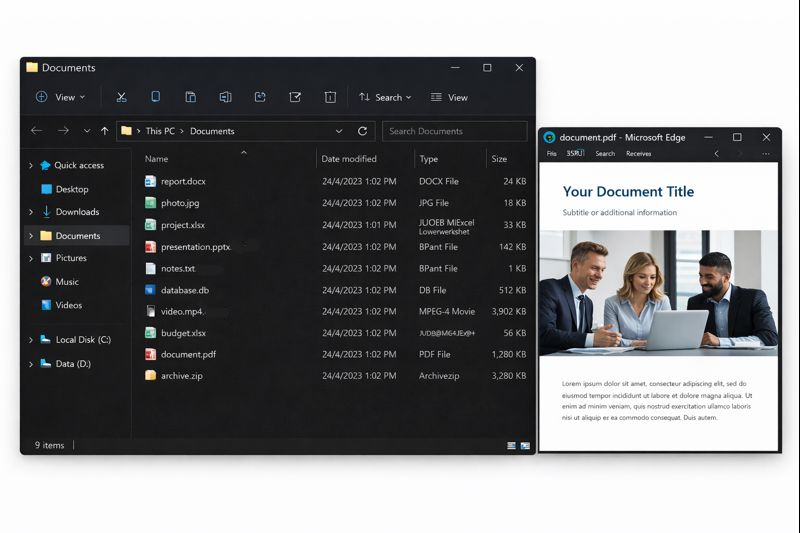Go up one folder level

click(105, 131)
